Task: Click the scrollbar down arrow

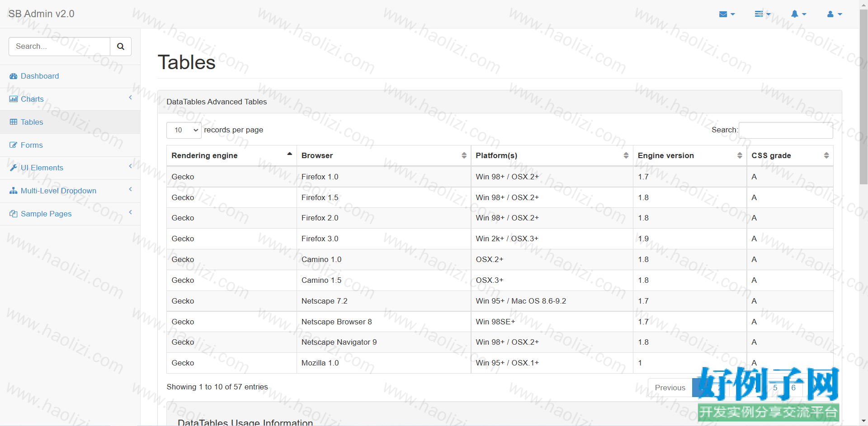Action: (863, 421)
